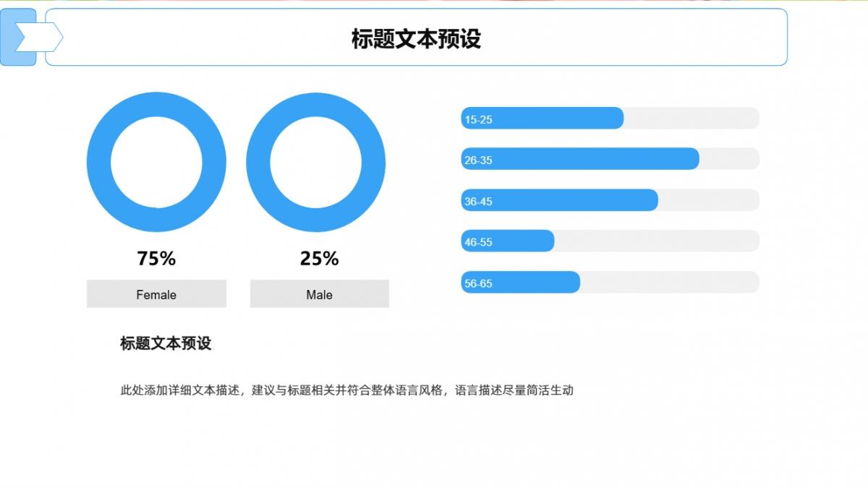Click the Female donut chart ring
Viewport: 868px width, 488px height.
click(98, 163)
